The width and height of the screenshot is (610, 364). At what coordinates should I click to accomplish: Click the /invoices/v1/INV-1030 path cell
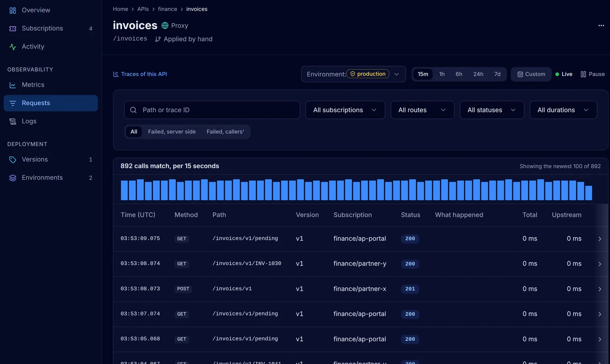pyautogui.click(x=247, y=264)
